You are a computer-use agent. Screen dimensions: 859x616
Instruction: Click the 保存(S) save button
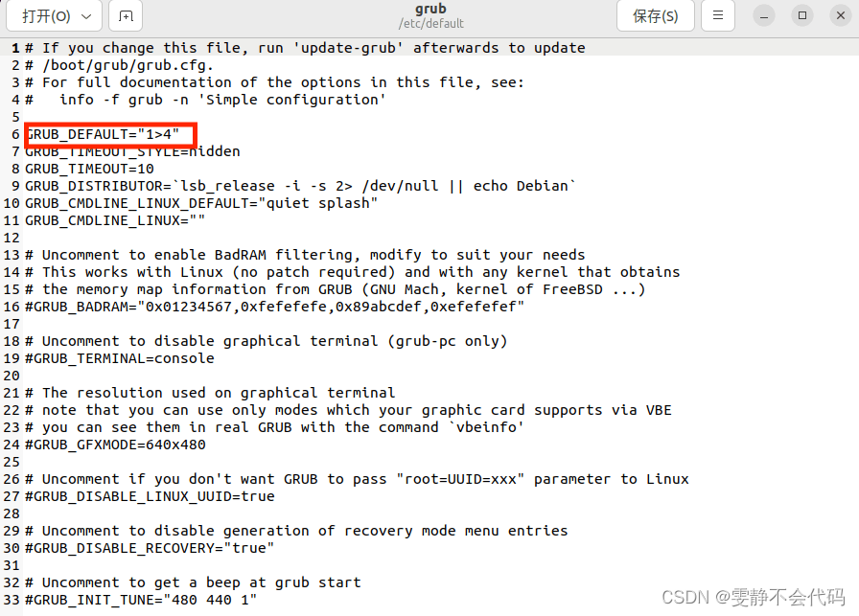[655, 16]
